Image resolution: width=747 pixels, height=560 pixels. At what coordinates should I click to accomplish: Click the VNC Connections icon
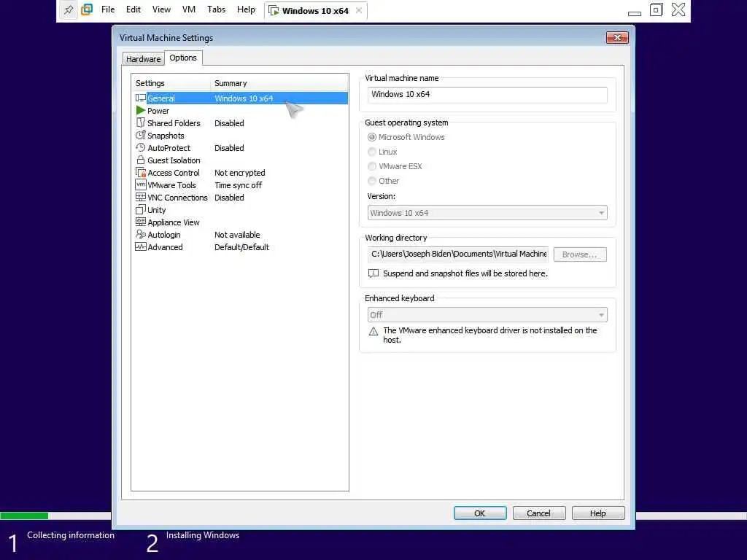click(x=141, y=197)
